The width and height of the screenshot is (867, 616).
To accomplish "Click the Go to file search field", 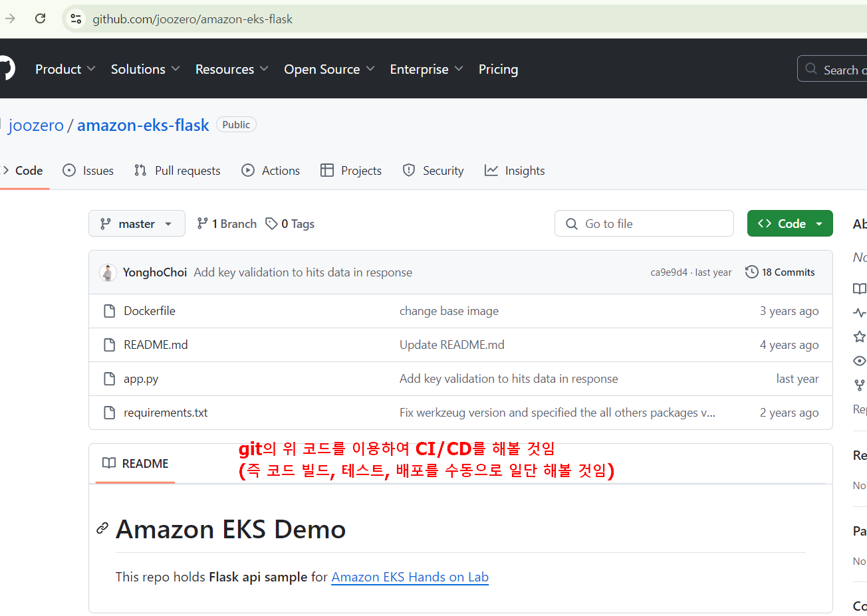I will [x=644, y=224].
